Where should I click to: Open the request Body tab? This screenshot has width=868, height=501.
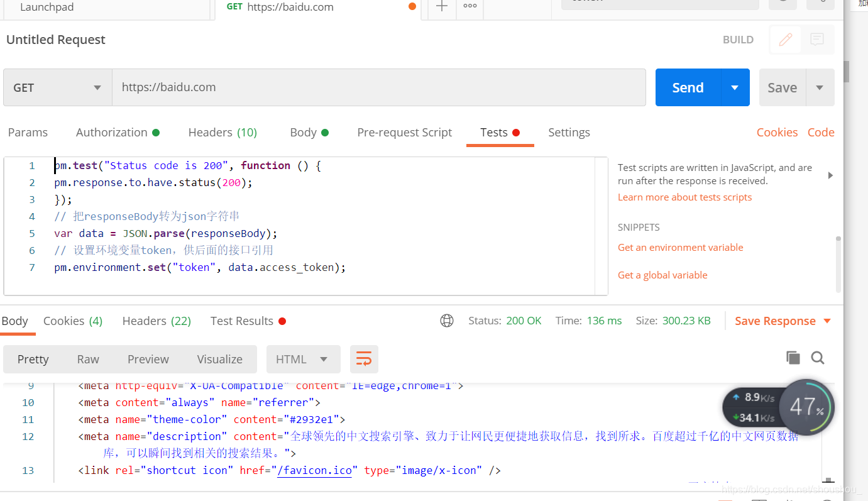[309, 132]
